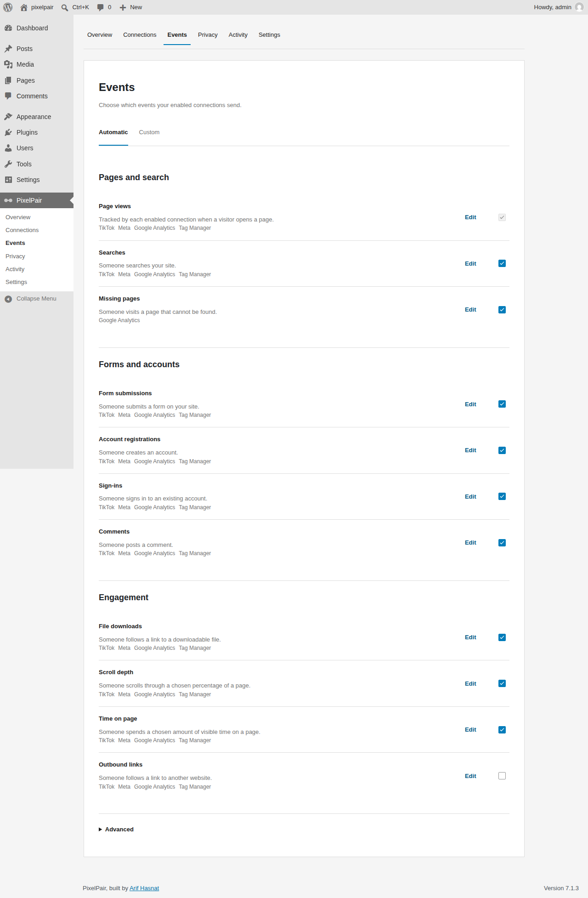Image resolution: width=588 pixels, height=898 pixels.
Task: Enable the Outbound links checkbox
Action: (x=502, y=776)
